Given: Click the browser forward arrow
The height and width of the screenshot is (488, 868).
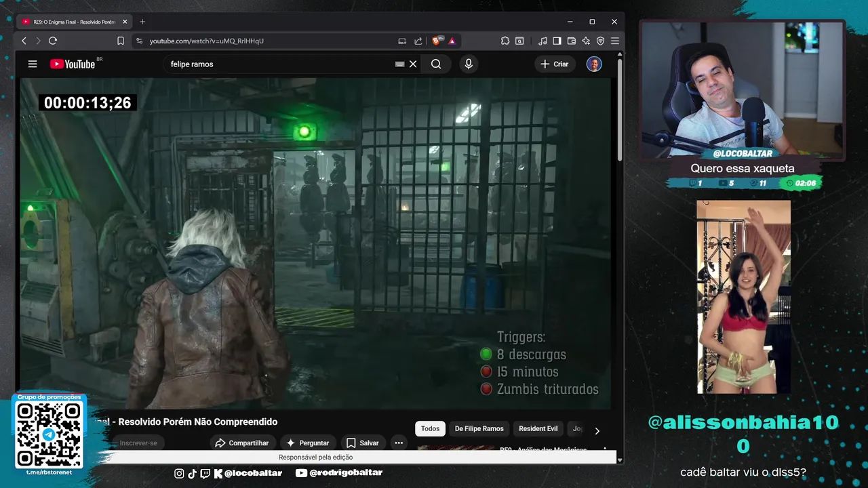Looking at the screenshot, I should click(x=38, y=41).
